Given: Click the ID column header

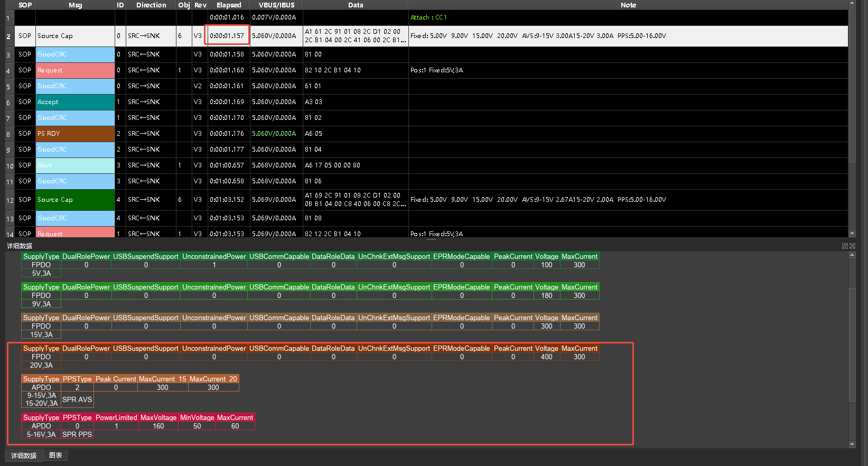Looking at the screenshot, I should click(x=120, y=5).
